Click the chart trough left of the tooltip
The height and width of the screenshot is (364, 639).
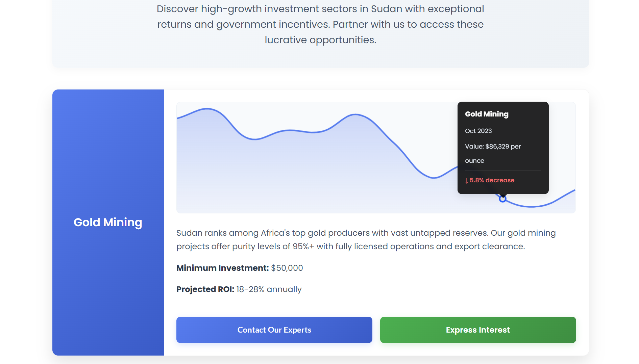(434, 178)
